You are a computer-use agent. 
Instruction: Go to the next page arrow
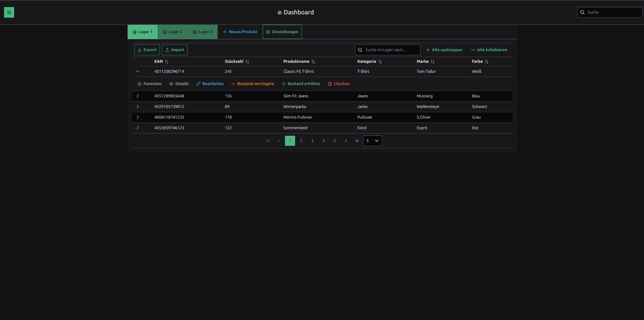click(346, 141)
